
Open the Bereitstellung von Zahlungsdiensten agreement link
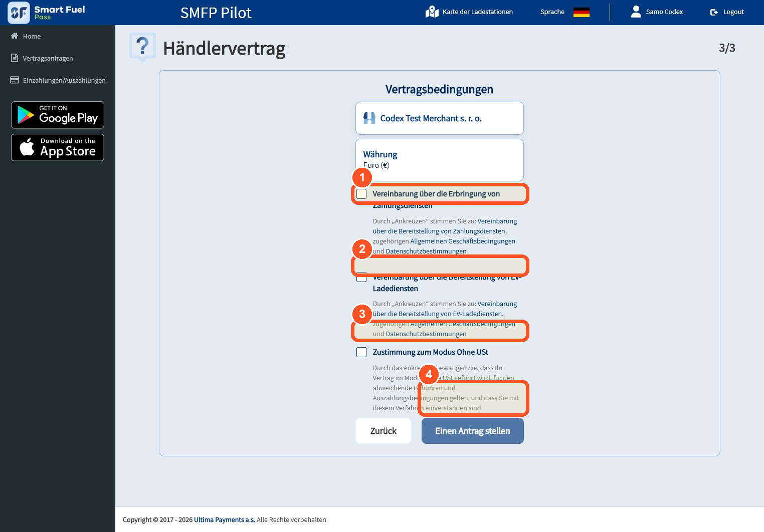point(445,226)
